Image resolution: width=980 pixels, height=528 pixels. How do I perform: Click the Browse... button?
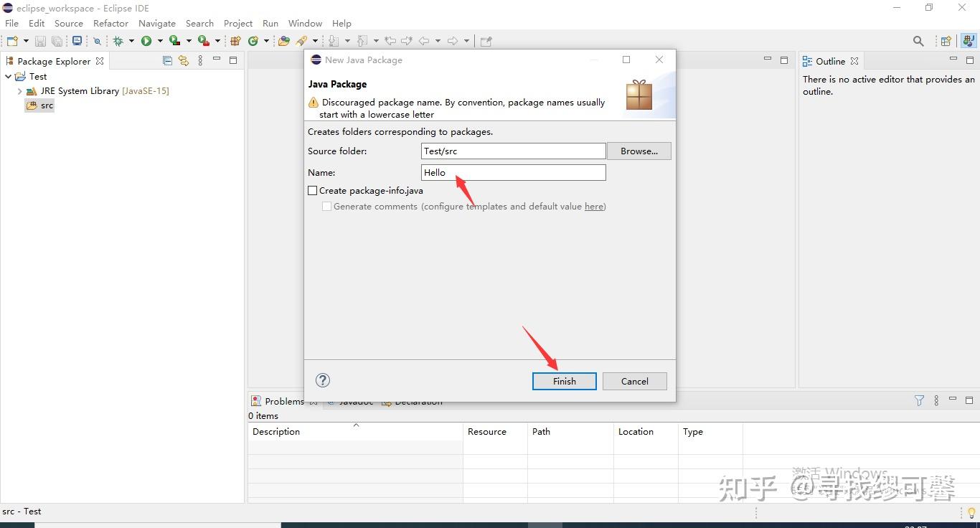(639, 151)
